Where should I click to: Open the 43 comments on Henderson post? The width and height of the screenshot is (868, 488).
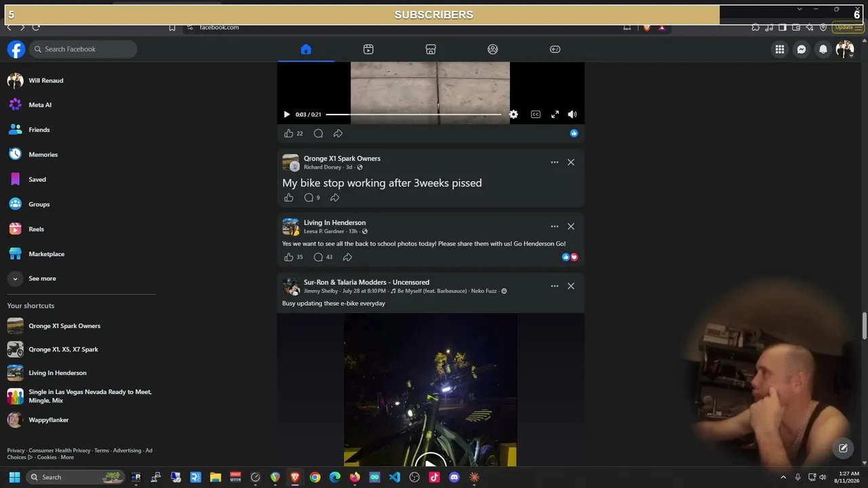[x=323, y=258]
